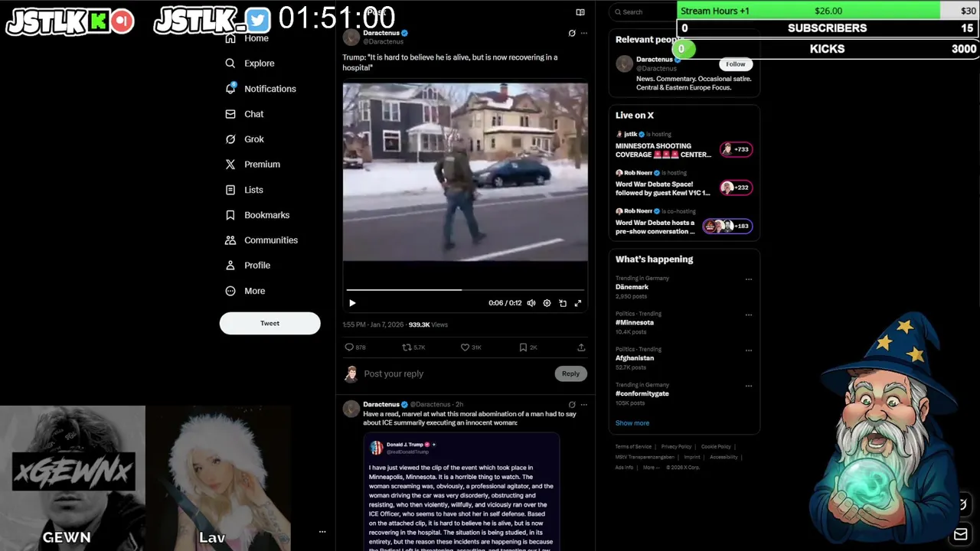Follow Daractenus in Relevant people
The height and width of the screenshot is (551, 980).
tap(736, 64)
